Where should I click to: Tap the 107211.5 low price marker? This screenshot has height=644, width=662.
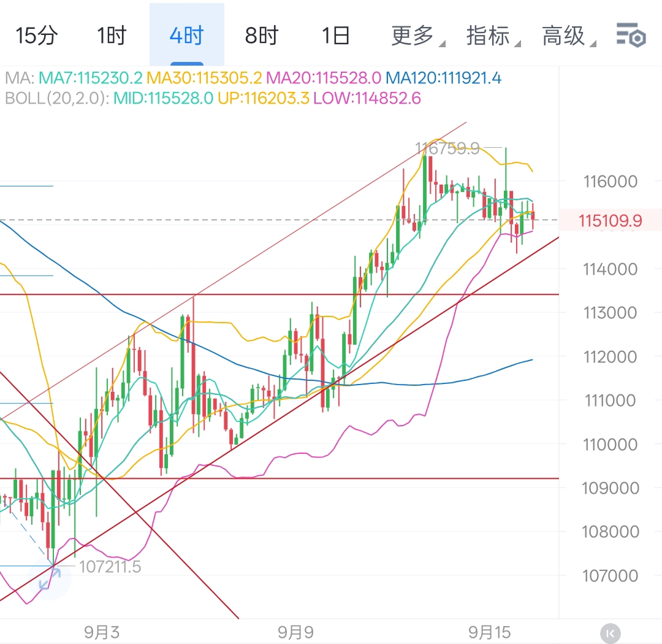[110, 567]
